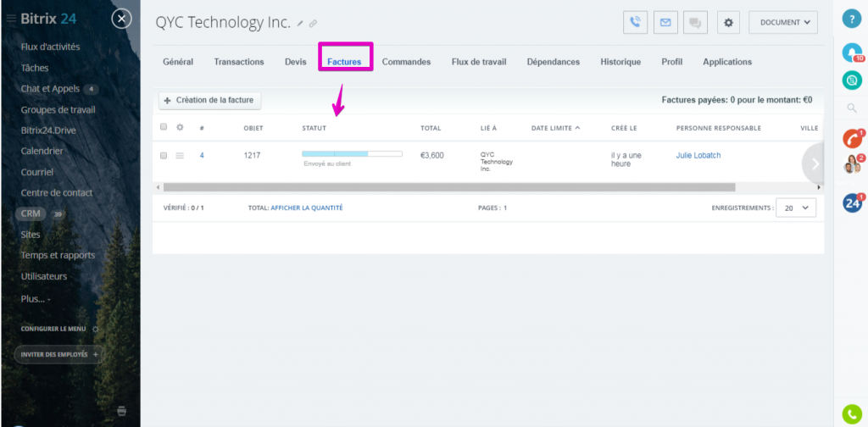868x427 pixels.
Task: Close the slider with the round X button
Action: click(x=121, y=19)
